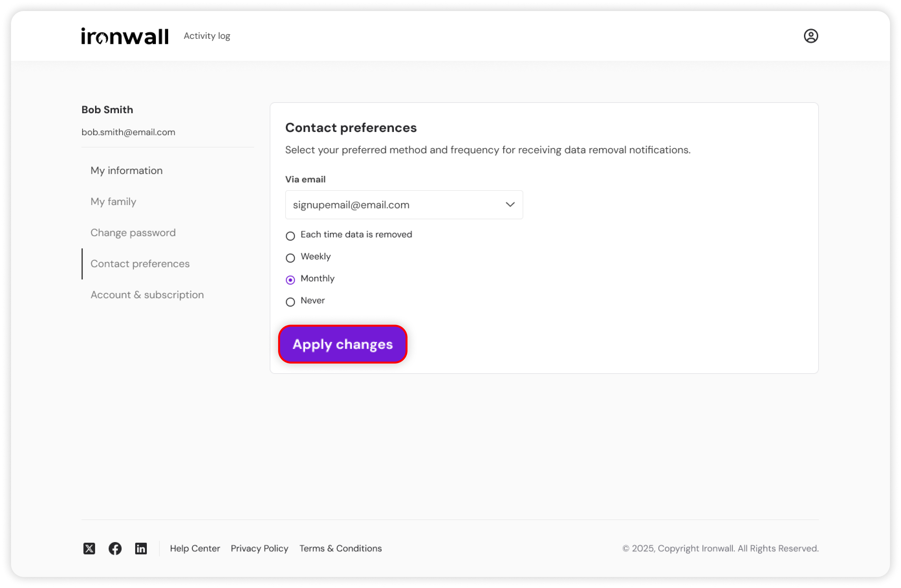Expand the email dropdown chevron

[510, 204]
